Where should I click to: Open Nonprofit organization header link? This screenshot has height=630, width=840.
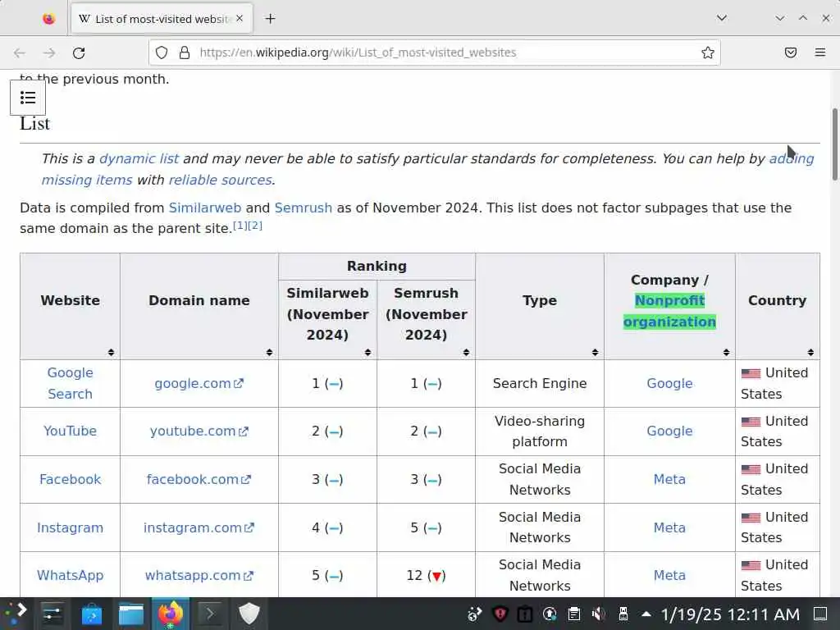point(669,311)
